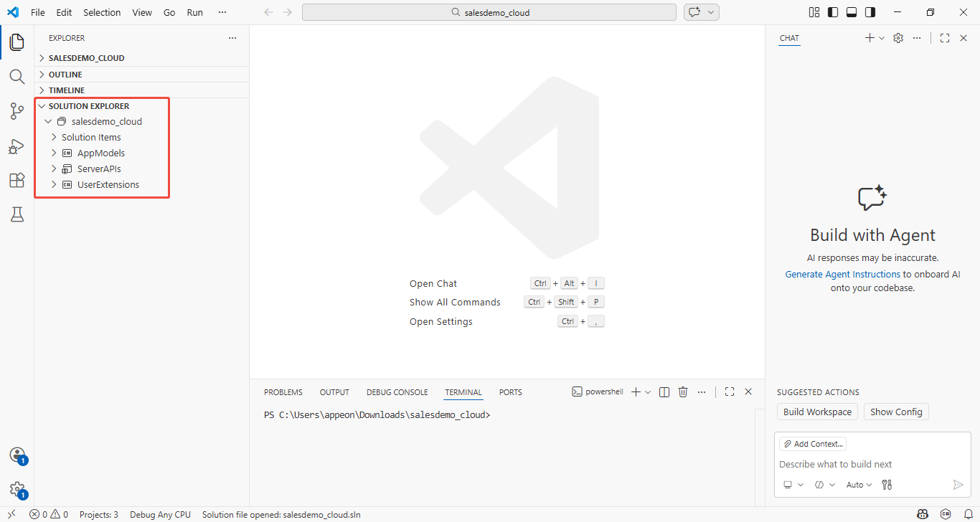This screenshot has width=980, height=522.
Task: Expand the AppModels project node
Action: pos(54,153)
